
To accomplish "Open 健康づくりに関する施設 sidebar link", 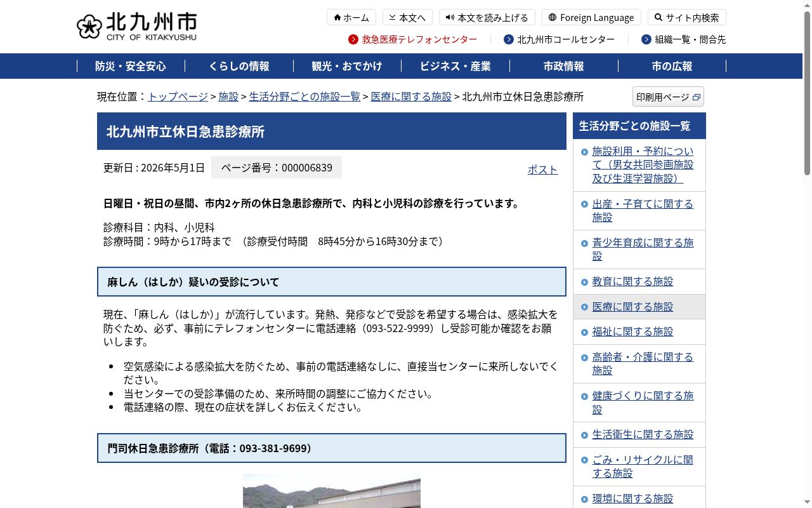I will point(643,403).
